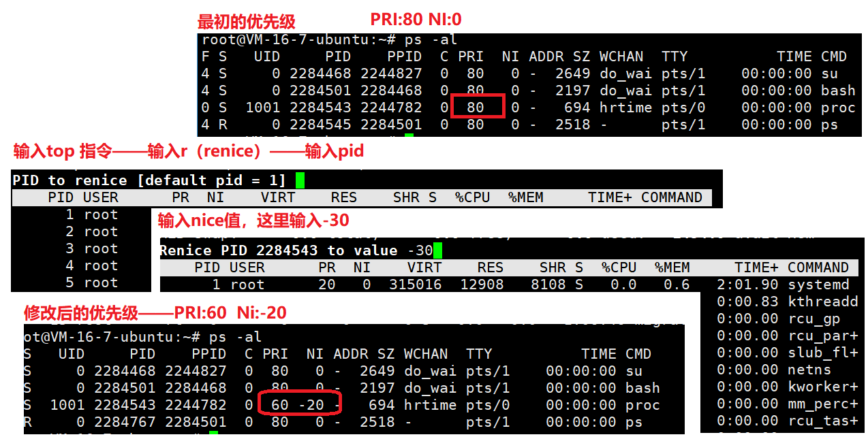Click the "bash" CMD entry in top ps output

point(838,91)
